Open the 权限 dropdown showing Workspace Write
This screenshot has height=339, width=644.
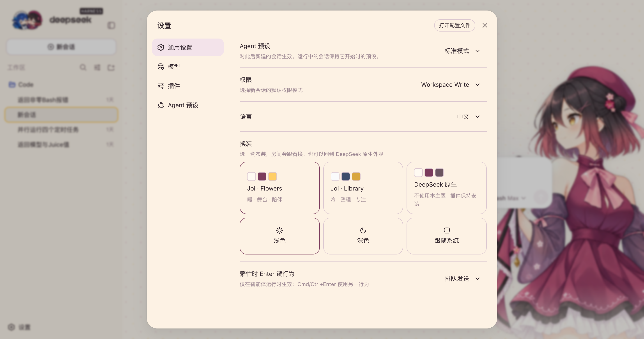pyautogui.click(x=451, y=85)
